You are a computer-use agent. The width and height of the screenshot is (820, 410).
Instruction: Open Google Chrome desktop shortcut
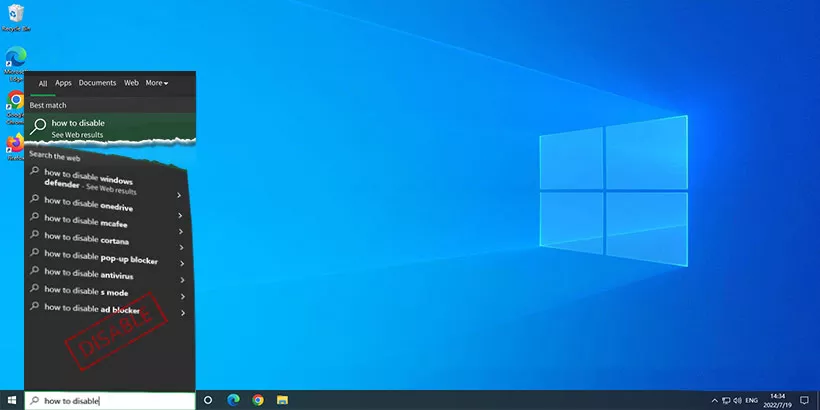pyautogui.click(x=16, y=107)
